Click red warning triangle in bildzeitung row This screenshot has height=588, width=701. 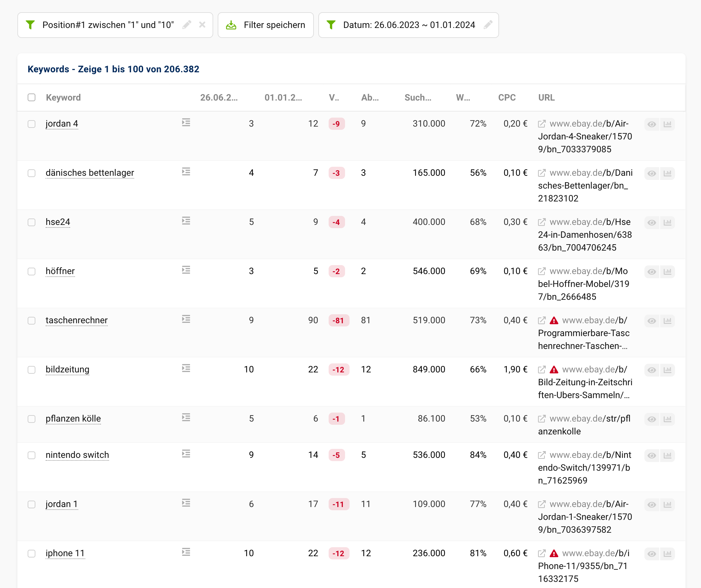(554, 370)
